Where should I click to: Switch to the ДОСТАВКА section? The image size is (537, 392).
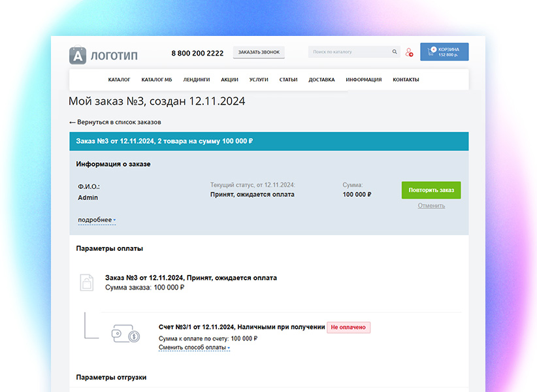321,79
